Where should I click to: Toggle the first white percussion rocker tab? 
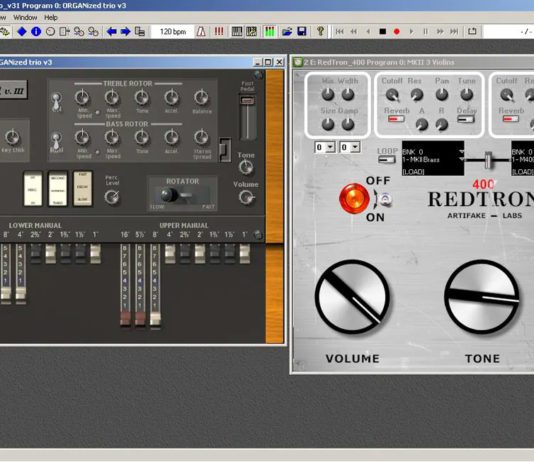33,189
